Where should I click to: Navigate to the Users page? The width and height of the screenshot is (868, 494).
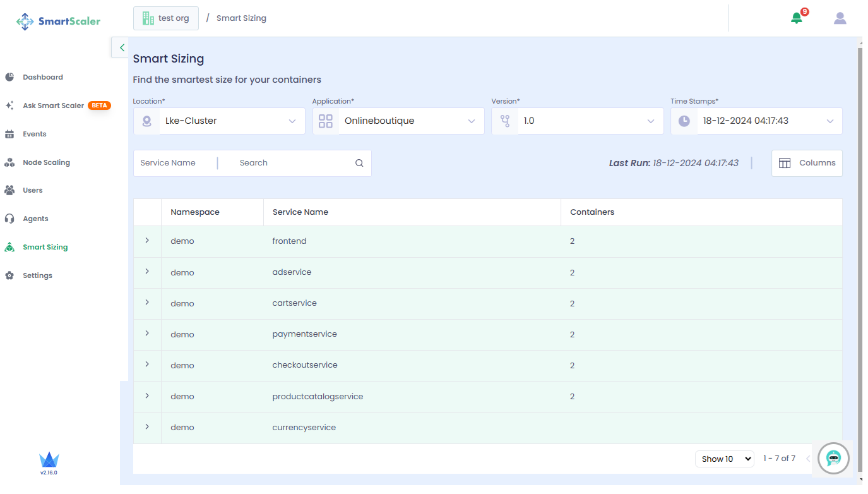pos(33,190)
